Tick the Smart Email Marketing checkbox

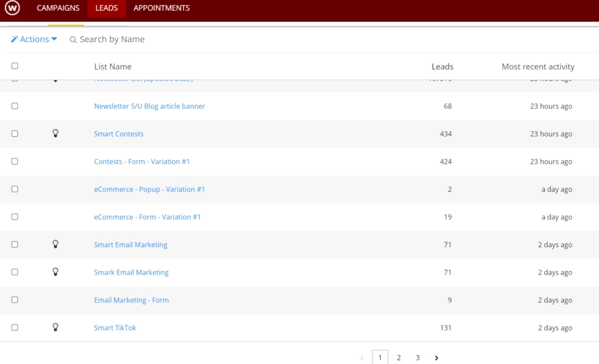point(15,244)
